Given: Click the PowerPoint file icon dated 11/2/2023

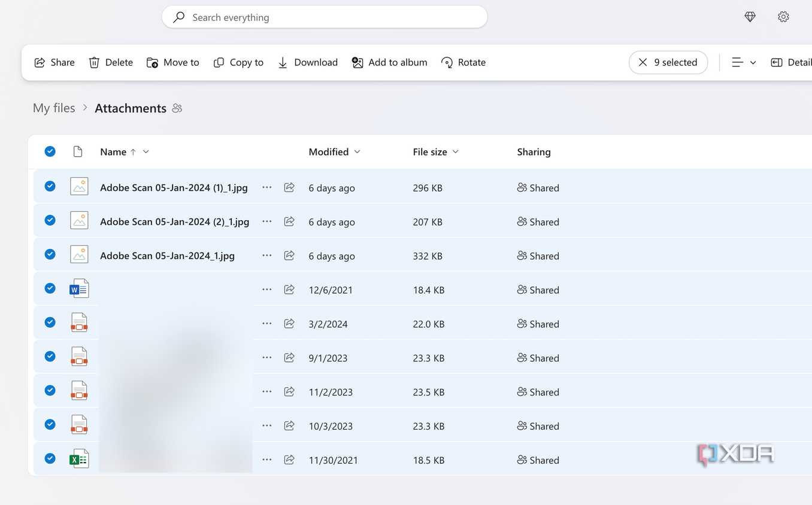Looking at the screenshot, I should pos(79,391).
